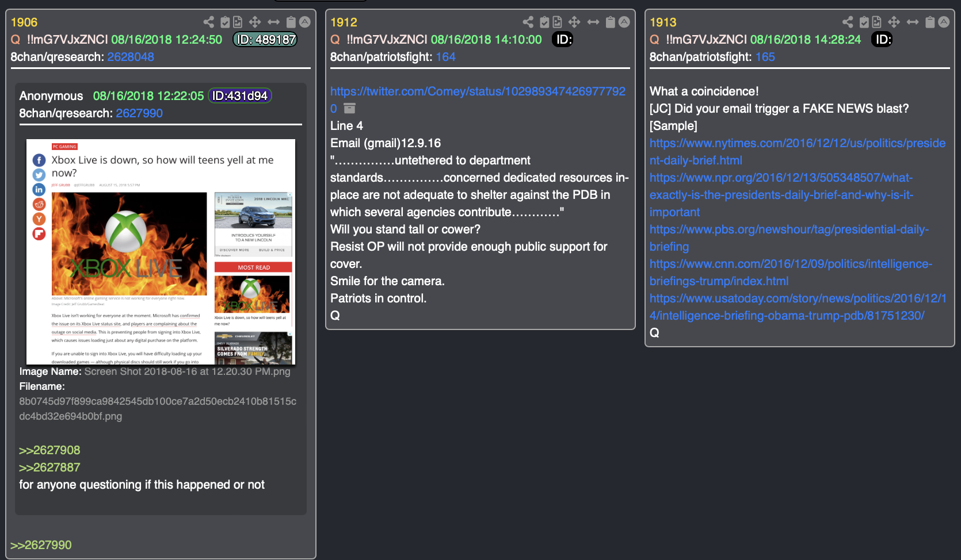Open the cnn.com intelligence briefings link
Viewport: 961px width, 560px height.
tap(791, 273)
